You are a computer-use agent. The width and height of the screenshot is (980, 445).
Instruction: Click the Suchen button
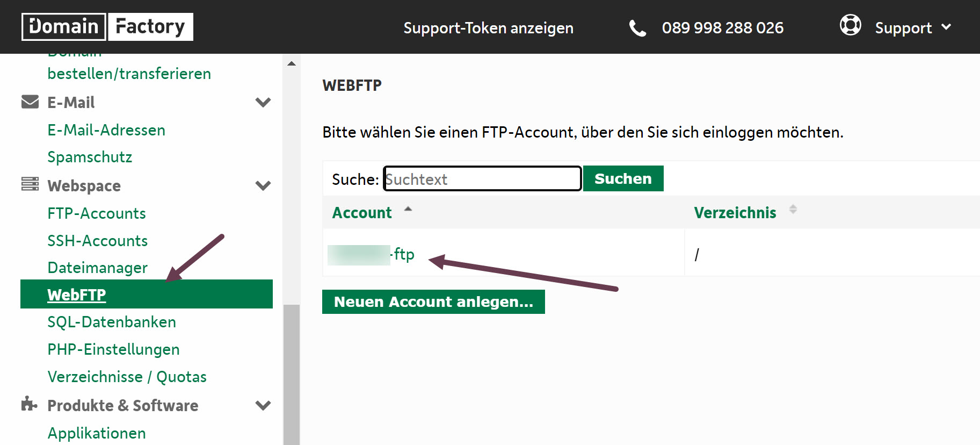(x=623, y=178)
